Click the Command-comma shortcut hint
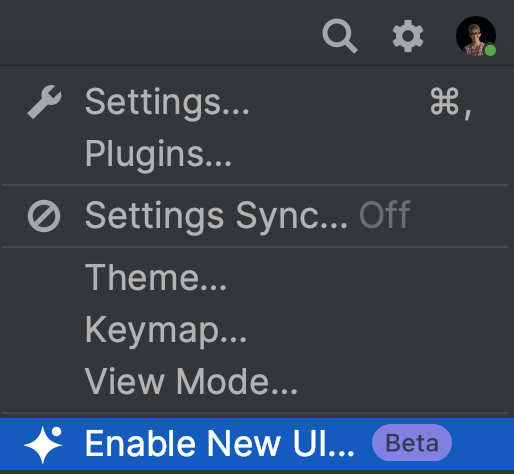The image size is (514, 474). click(451, 103)
